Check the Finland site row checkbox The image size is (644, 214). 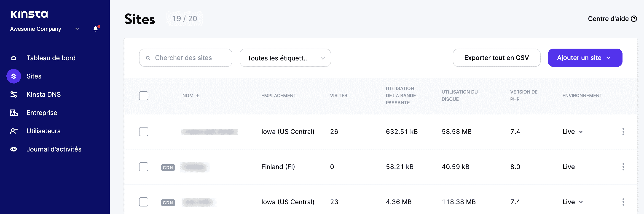pos(144,167)
